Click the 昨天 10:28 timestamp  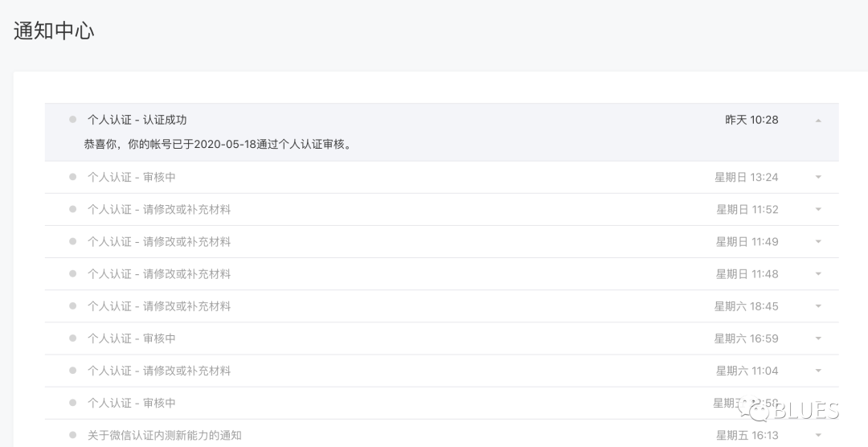click(751, 120)
